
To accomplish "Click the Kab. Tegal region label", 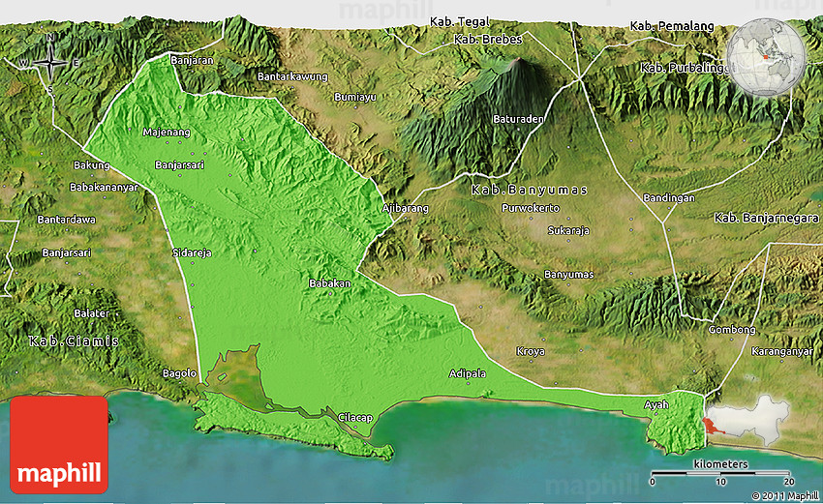I will coord(461,20).
